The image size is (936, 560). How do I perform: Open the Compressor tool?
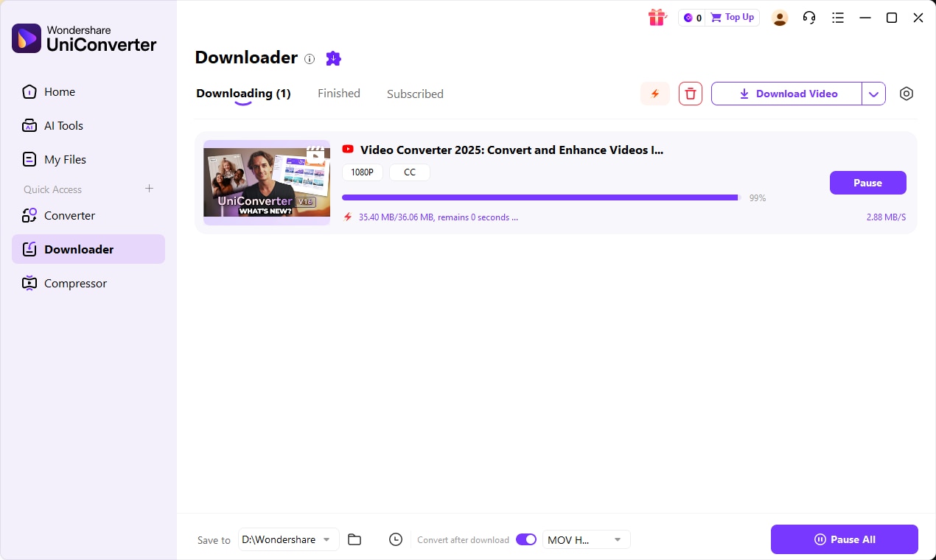click(x=74, y=283)
